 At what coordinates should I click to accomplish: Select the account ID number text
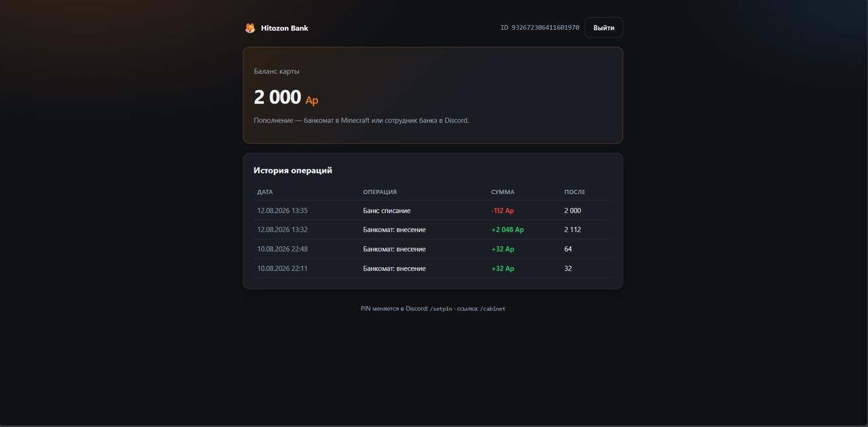[x=540, y=28]
